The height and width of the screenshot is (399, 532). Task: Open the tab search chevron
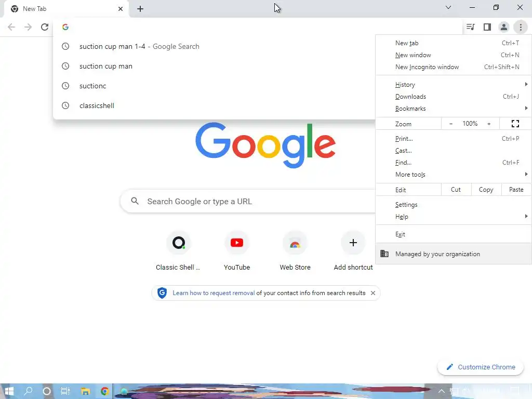point(448,7)
